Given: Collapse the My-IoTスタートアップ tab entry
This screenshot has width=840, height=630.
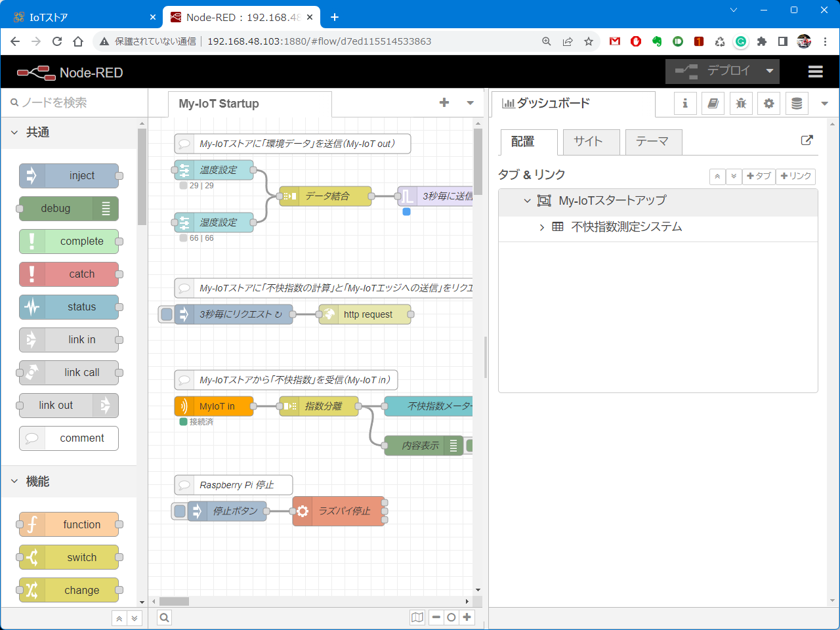Looking at the screenshot, I should (x=527, y=201).
